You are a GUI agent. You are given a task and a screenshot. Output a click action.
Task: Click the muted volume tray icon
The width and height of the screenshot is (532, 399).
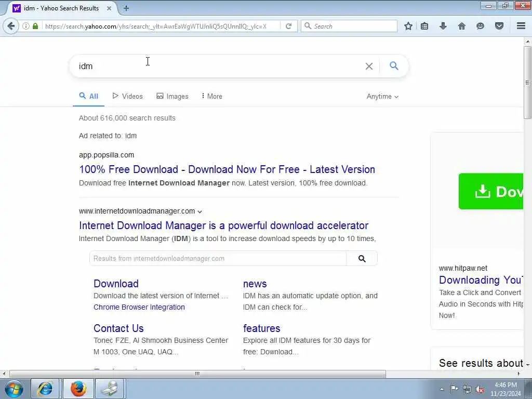(x=480, y=389)
